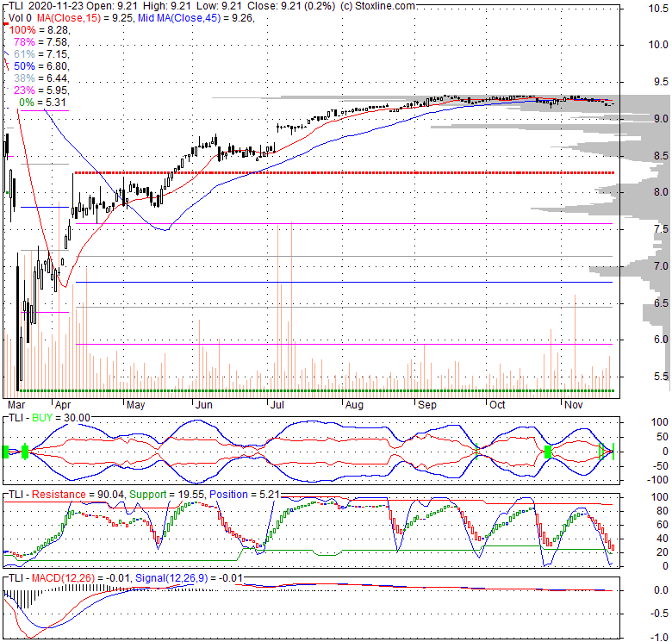Image resolution: width=672 pixels, height=642 pixels.
Task: Click the 'Signal(12,26,9) = -0.01' label
Action: pyautogui.click(x=189, y=578)
